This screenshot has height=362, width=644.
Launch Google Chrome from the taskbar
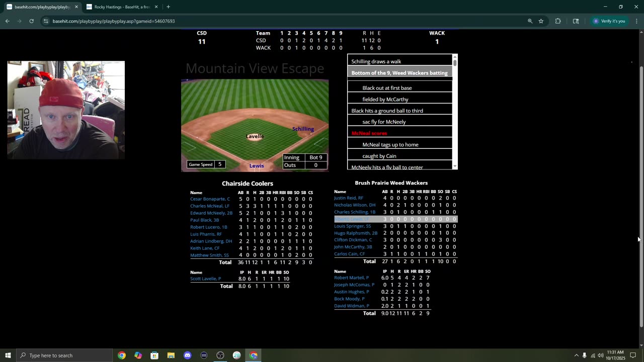click(x=122, y=355)
